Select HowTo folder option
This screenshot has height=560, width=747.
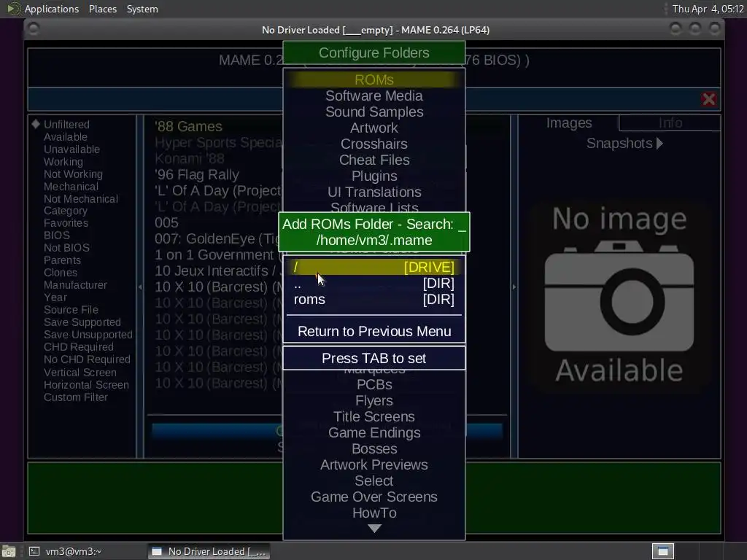[x=374, y=513]
